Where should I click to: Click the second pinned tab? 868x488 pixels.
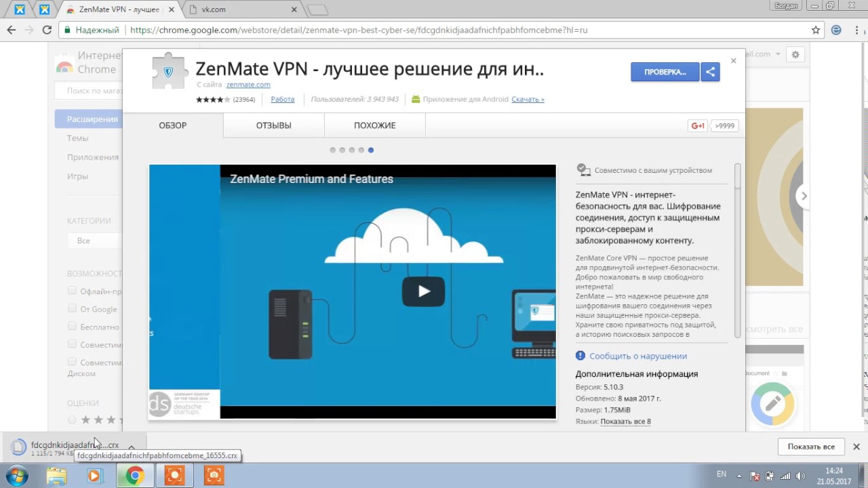(x=44, y=9)
